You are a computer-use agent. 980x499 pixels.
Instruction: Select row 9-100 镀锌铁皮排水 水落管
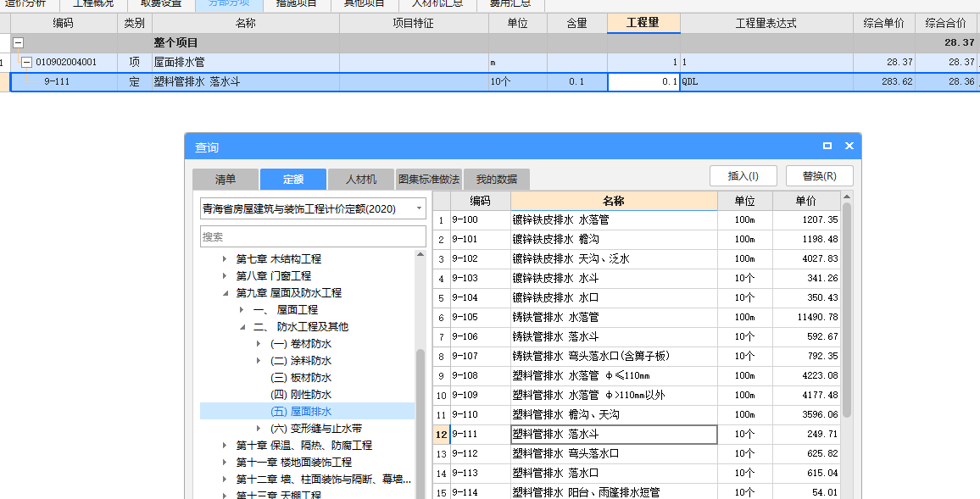[x=637, y=219]
